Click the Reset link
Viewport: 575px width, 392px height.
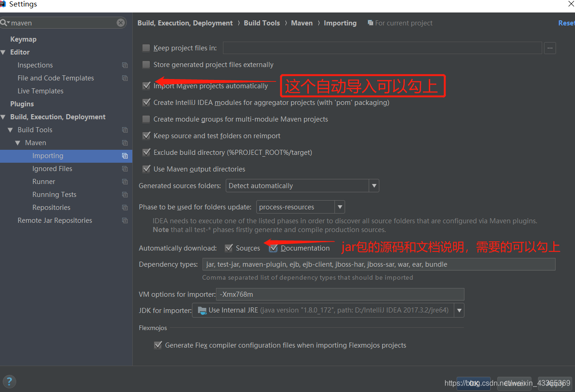(x=566, y=23)
